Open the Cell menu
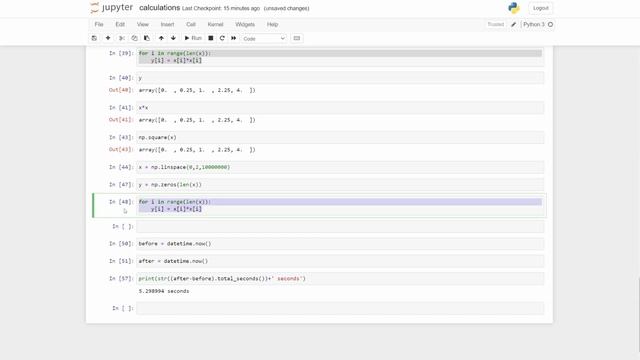The height and width of the screenshot is (360, 640). pyautogui.click(x=191, y=24)
